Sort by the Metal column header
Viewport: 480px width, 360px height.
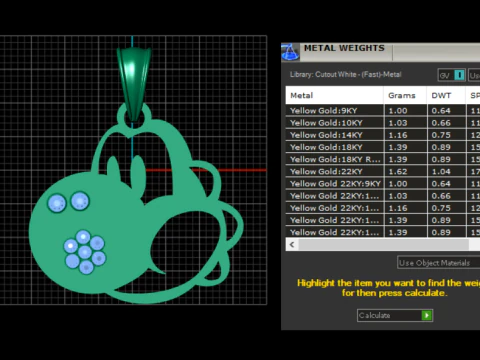334,95
